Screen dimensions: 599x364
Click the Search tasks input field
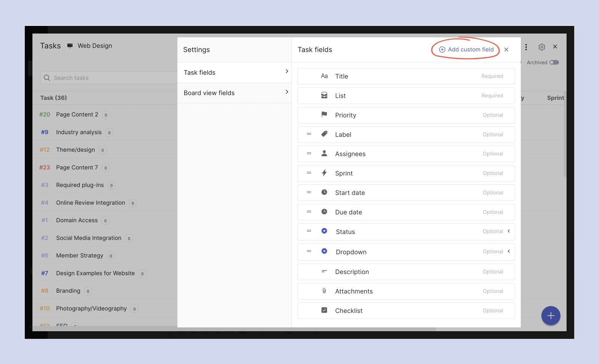[x=111, y=78]
